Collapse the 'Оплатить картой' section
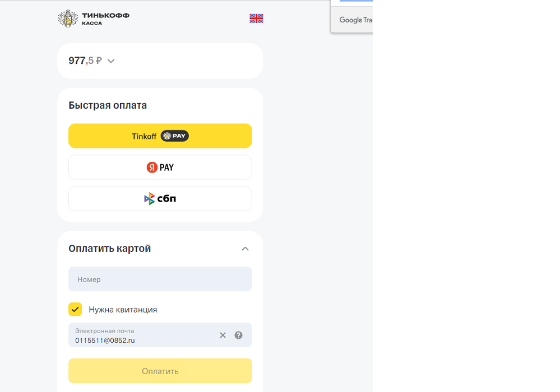The width and height of the screenshot is (560, 392). coord(245,249)
